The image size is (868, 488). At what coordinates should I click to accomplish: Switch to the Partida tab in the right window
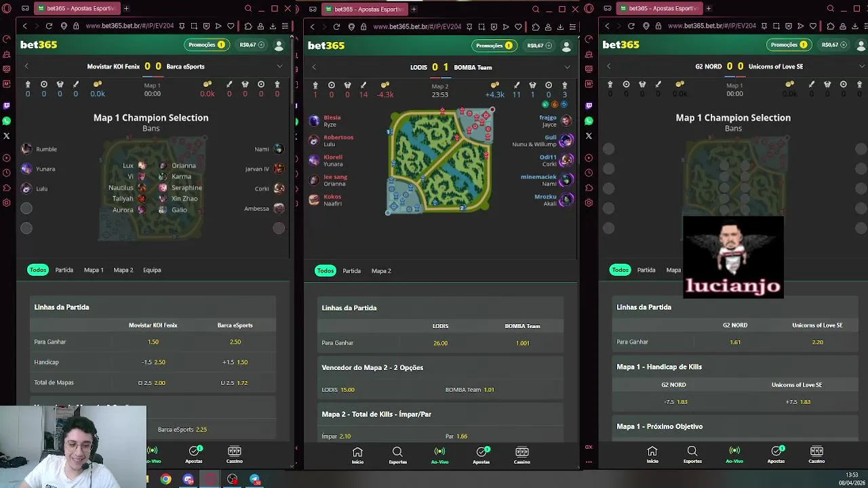[646, 270]
